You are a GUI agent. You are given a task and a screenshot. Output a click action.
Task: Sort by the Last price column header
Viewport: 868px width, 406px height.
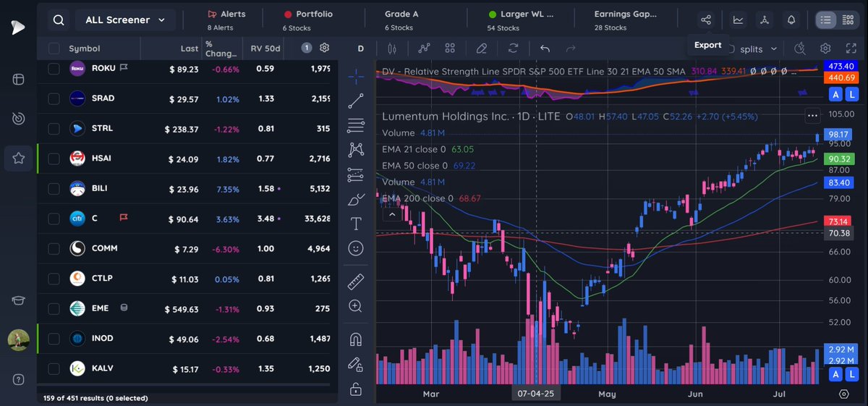pyautogui.click(x=190, y=48)
